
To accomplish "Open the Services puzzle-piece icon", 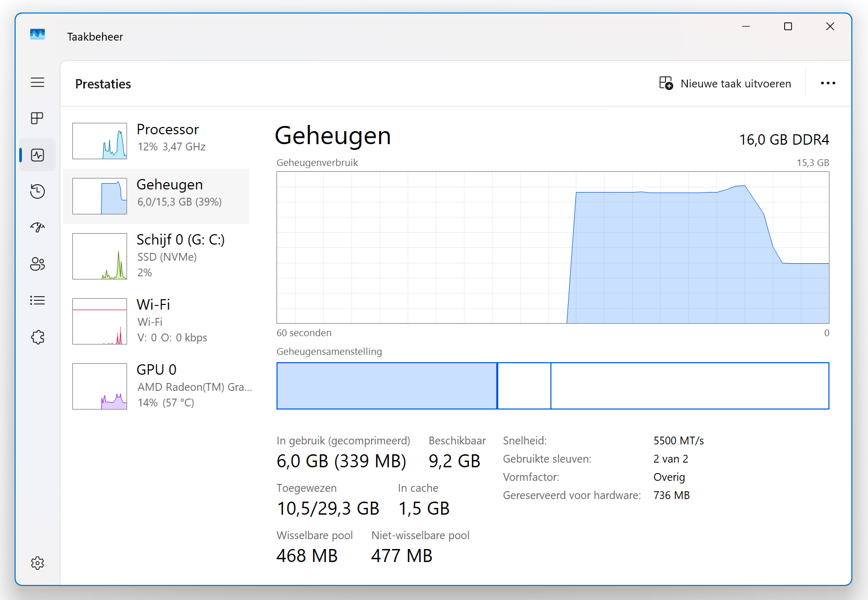I will pyautogui.click(x=37, y=337).
